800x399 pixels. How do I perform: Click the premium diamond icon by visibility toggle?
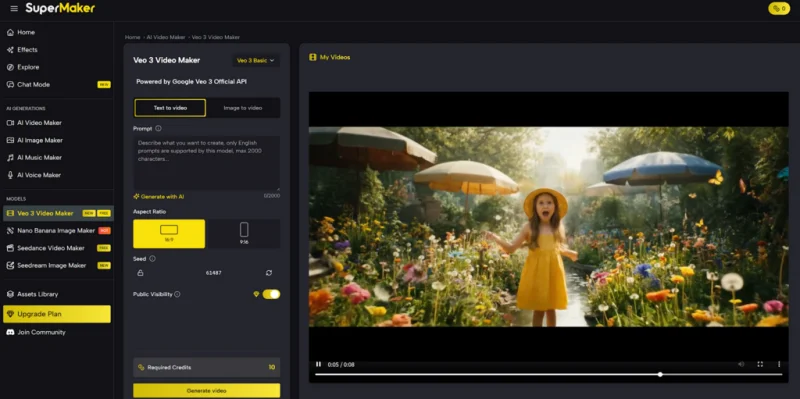coord(256,294)
